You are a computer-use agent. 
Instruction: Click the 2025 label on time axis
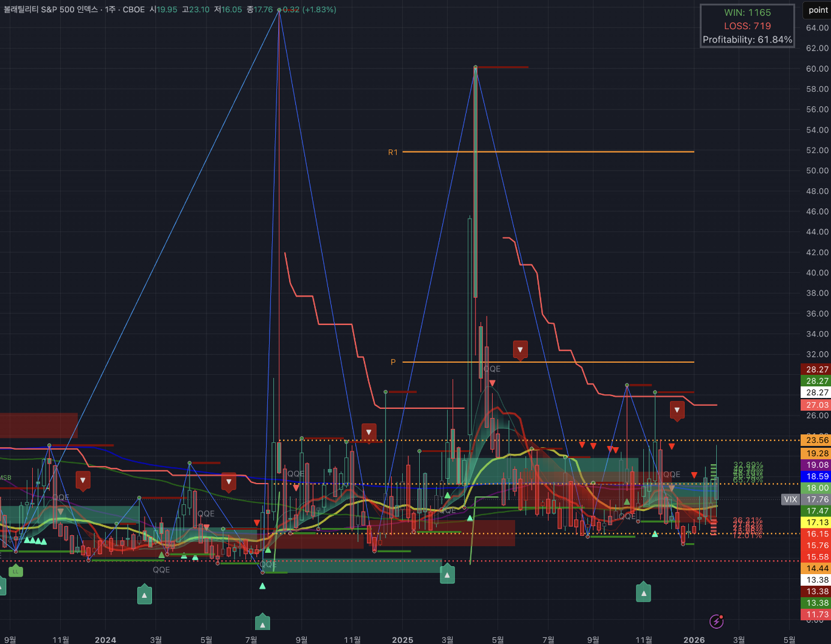coord(402,640)
